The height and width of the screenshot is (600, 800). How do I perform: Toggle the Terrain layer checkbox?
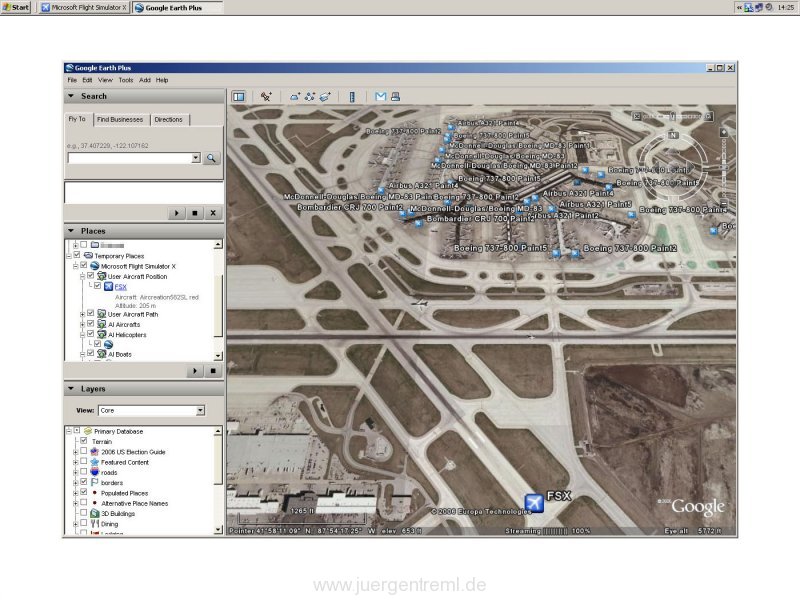84,441
